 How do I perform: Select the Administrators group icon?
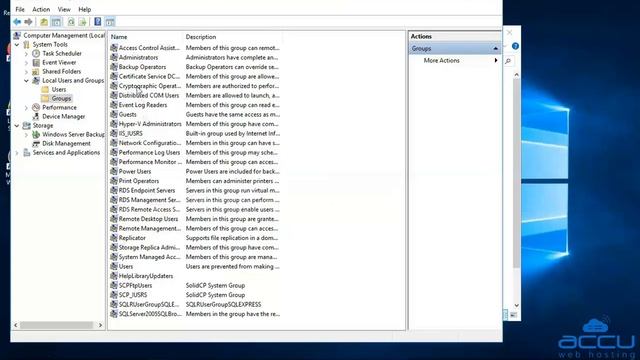click(114, 58)
